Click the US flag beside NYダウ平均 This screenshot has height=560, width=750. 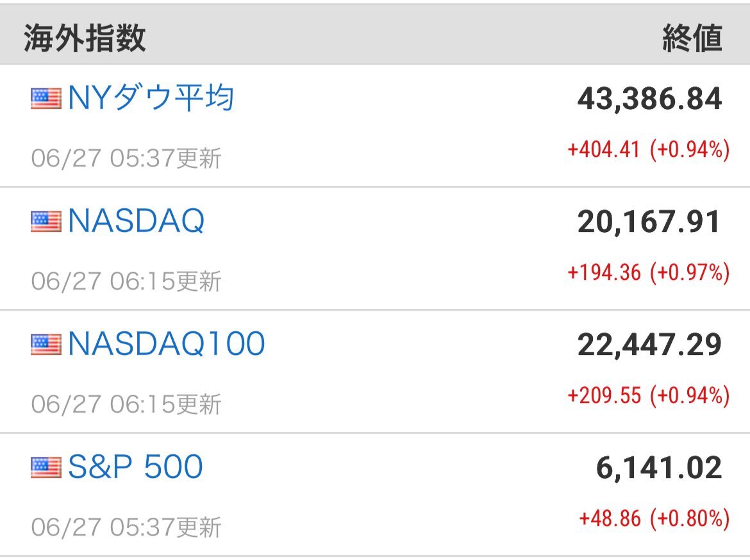[x=46, y=99]
